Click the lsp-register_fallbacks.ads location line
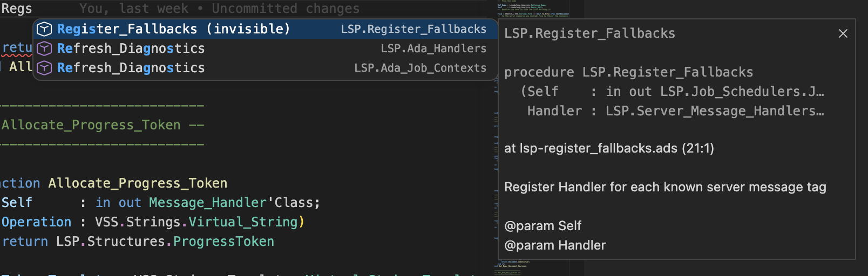 pyautogui.click(x=609, y=148)
